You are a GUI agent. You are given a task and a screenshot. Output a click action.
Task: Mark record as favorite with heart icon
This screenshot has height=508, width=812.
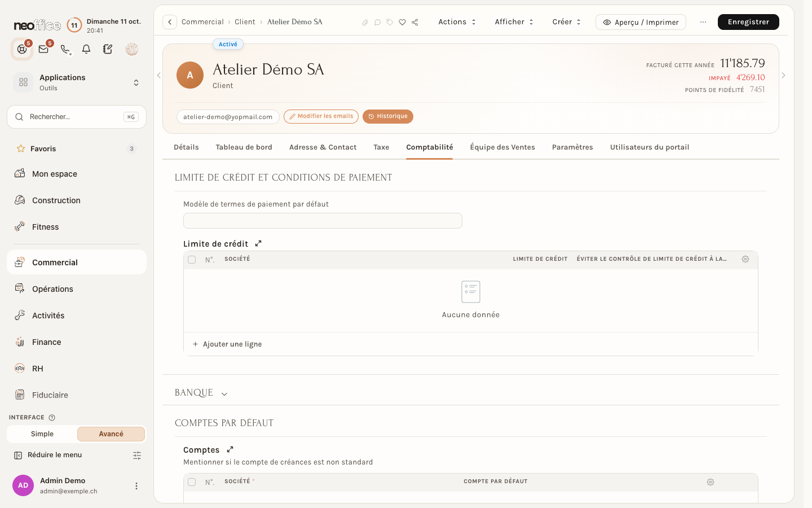click(402, 23)
